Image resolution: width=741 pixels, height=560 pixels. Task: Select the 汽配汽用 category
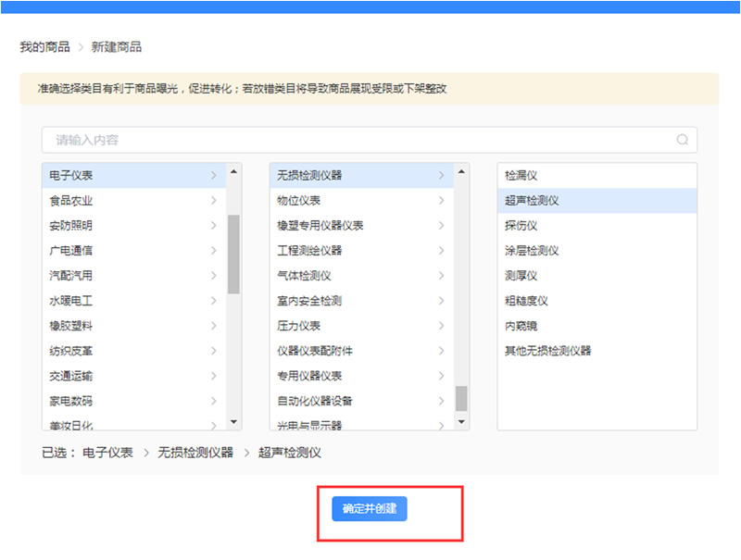tap(71, 276)
